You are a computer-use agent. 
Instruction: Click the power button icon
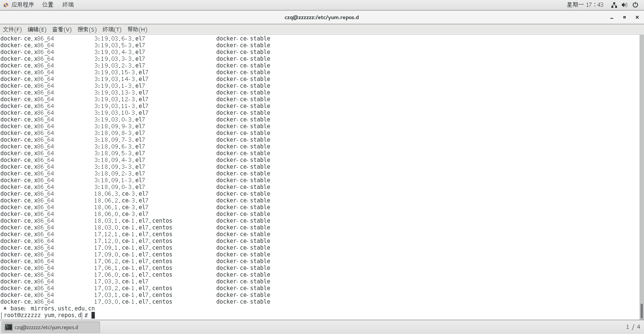[635, 5]
